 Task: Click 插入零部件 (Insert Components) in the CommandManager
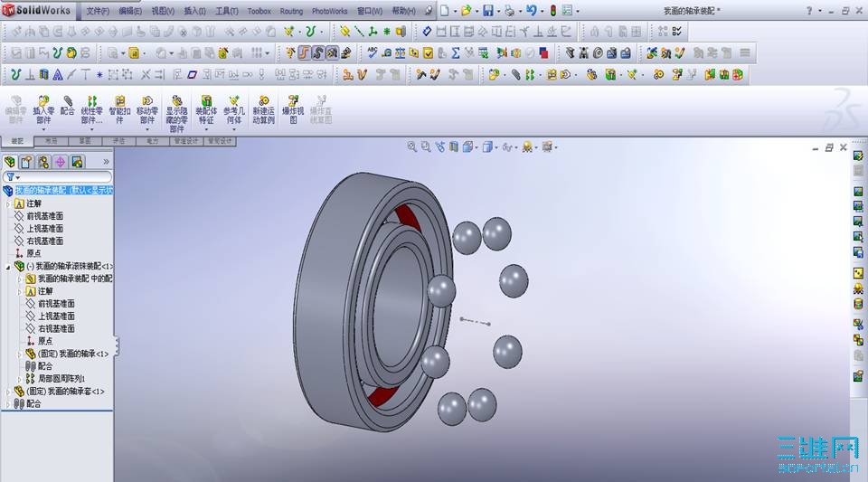(43, 110)
